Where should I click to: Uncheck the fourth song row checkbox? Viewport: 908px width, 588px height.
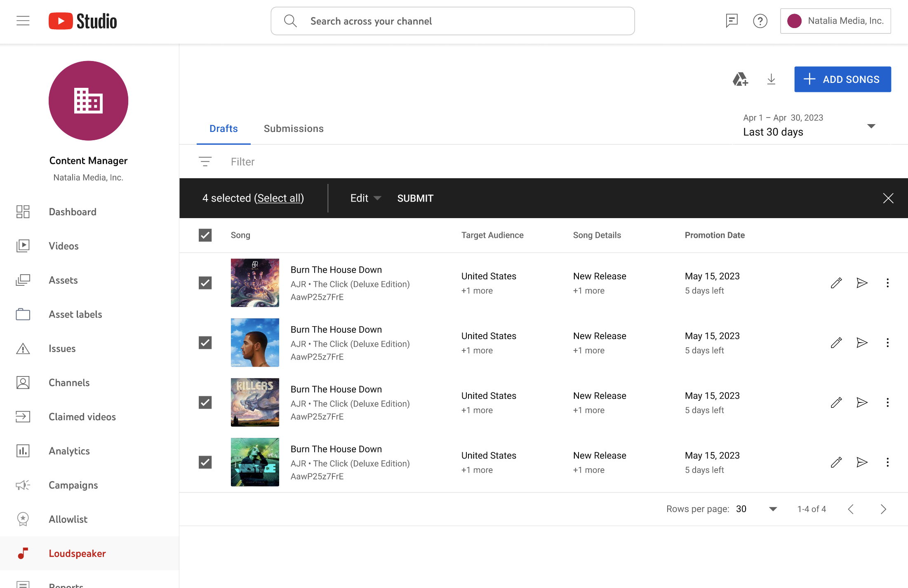(x=205, y=462)
